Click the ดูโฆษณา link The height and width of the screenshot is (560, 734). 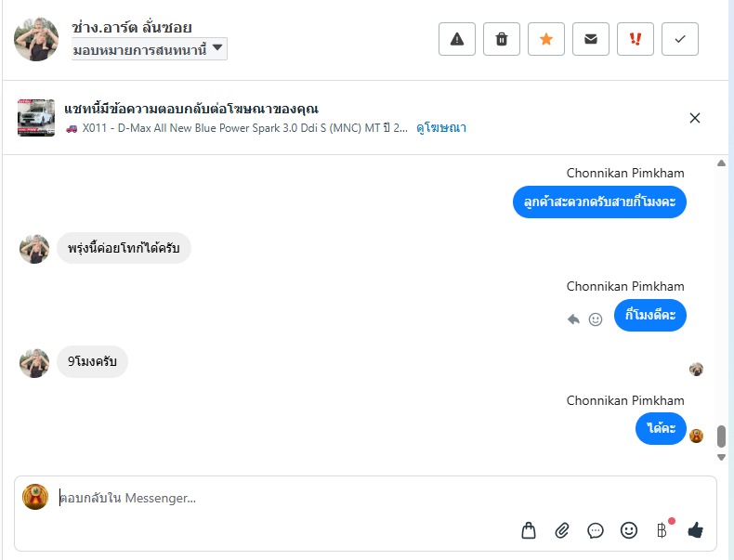pyautogui.click(x=440, y=128)
